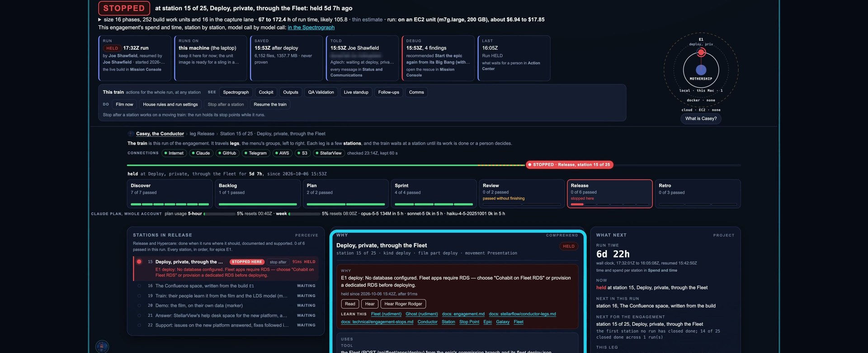Expand the Release leg card
The height and width of the screenshot is (353, 868).
609,194
